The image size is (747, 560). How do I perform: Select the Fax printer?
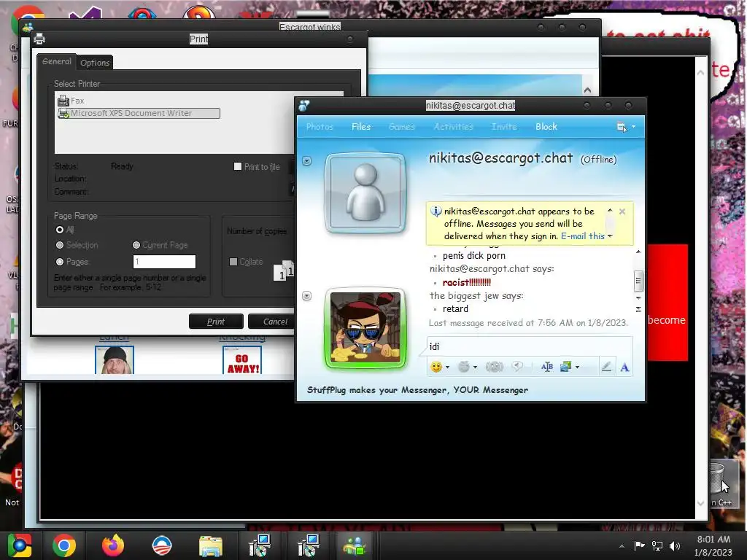(x=71, y=101)
